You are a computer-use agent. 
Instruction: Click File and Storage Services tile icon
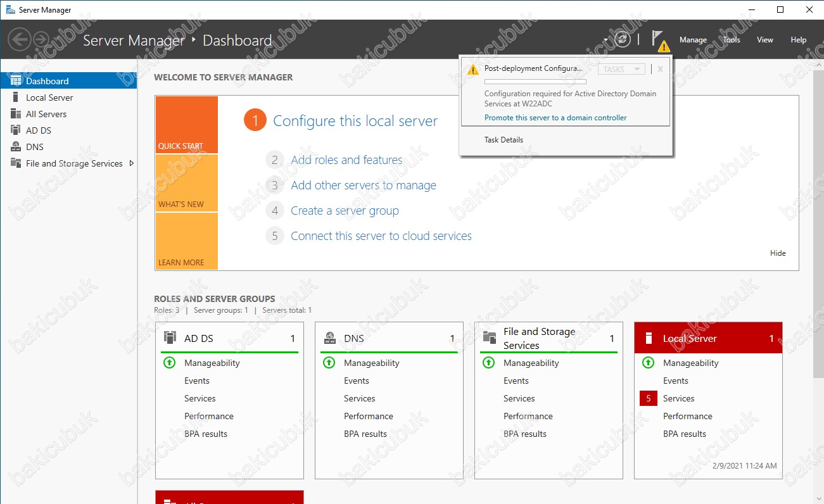(489, 337)
